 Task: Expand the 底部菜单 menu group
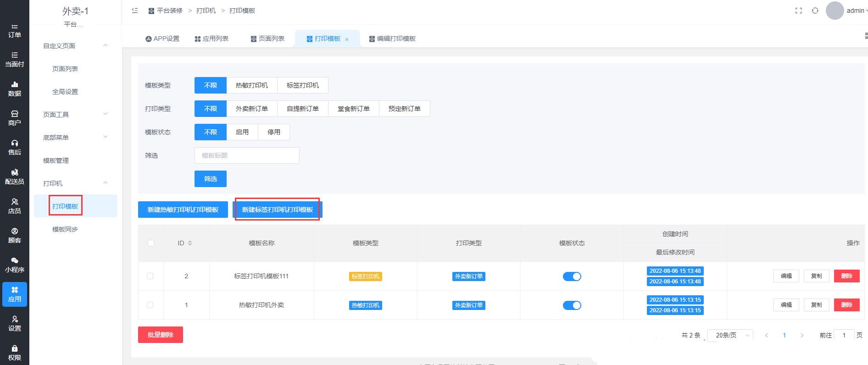(x=76, y=138)
